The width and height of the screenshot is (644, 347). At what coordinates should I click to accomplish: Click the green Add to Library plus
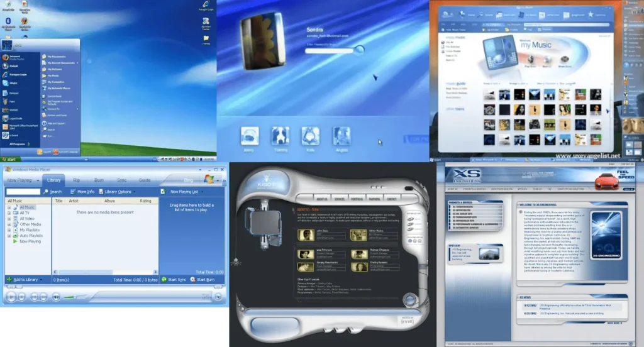(x=9, y=280)
